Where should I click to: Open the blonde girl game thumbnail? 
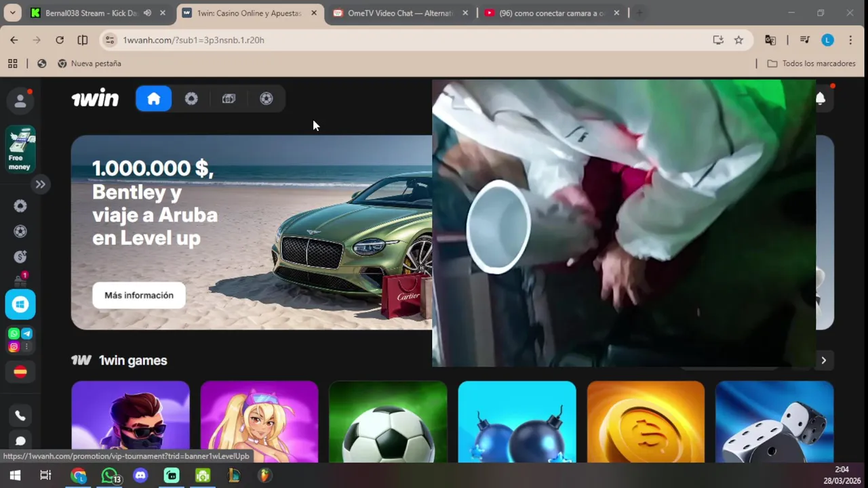tap(259, 422)
